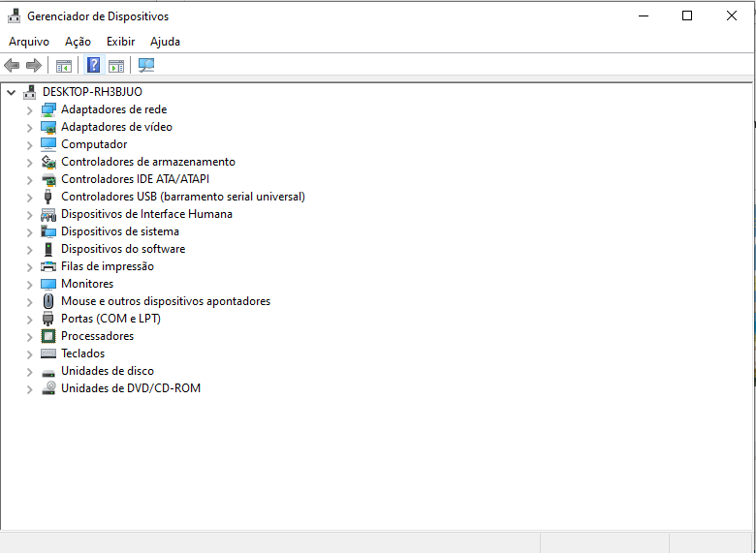The height and width of the screenshot is (553, 756).
Task: Click the Unidades de disco drive icon
Action: [x=48, y=372]
